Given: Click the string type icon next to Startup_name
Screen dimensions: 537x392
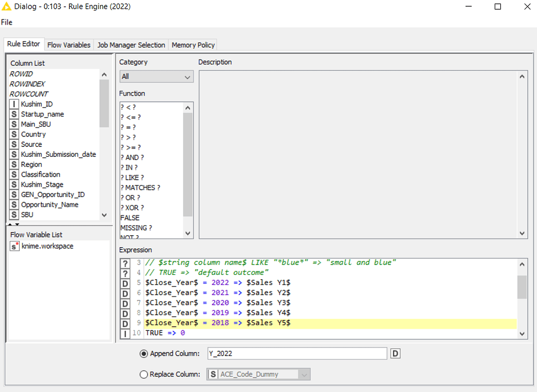Looking at the screenshot, I should [x=14, y=114].
